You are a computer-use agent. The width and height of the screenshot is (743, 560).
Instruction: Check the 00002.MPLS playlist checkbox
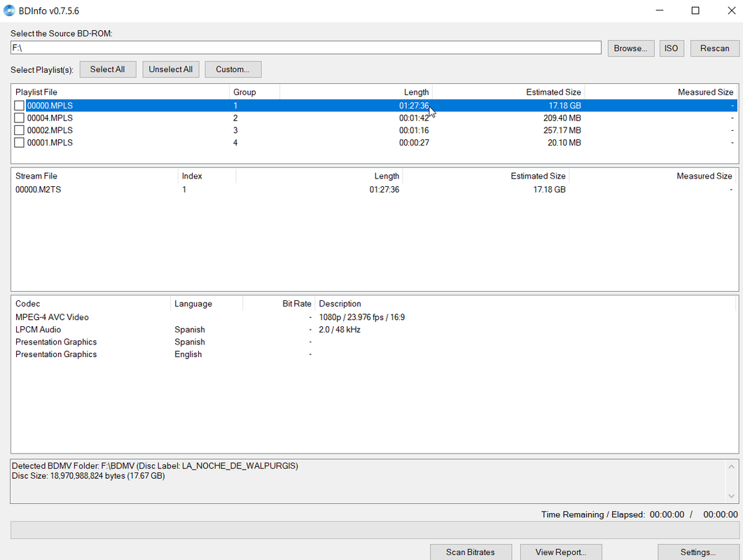click(x=19, y=130)
